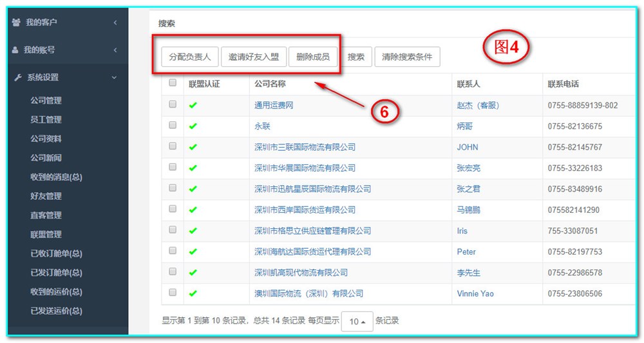Click the 我的账号 person icon
644x343 pixels.
15,50
